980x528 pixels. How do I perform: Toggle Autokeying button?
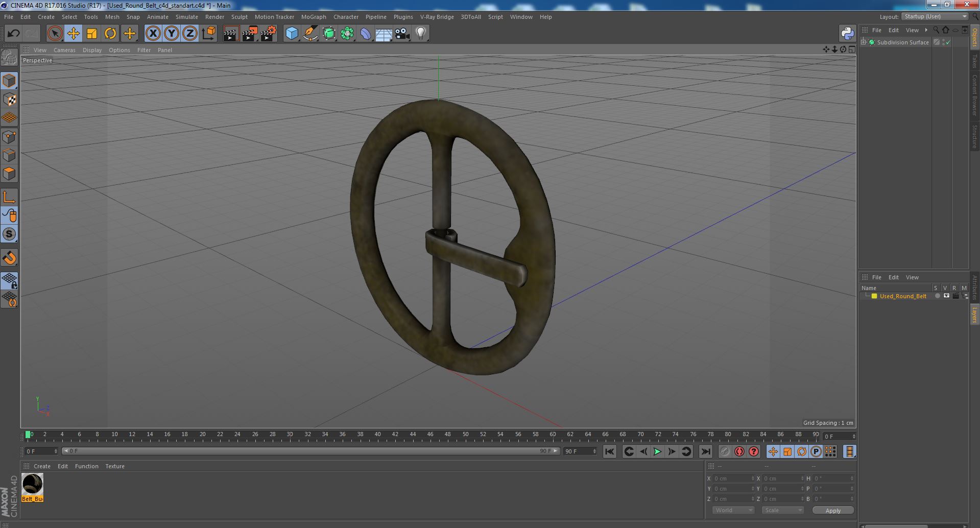click(739, 451)
